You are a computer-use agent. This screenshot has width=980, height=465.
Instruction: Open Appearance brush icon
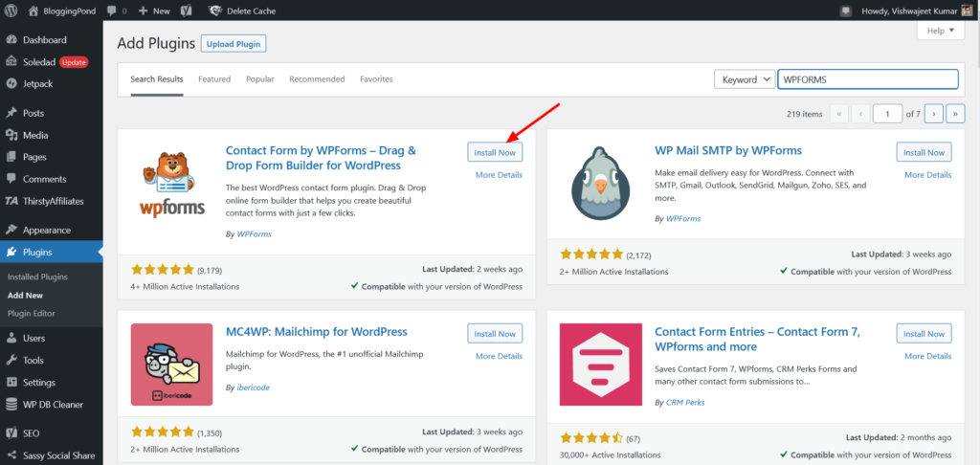click(11, 230)
